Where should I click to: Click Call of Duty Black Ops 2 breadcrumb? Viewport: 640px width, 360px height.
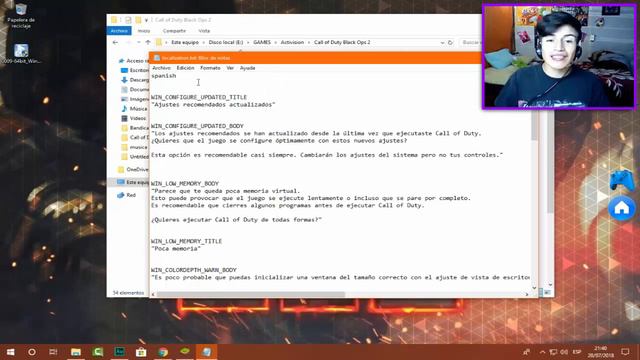342,42
